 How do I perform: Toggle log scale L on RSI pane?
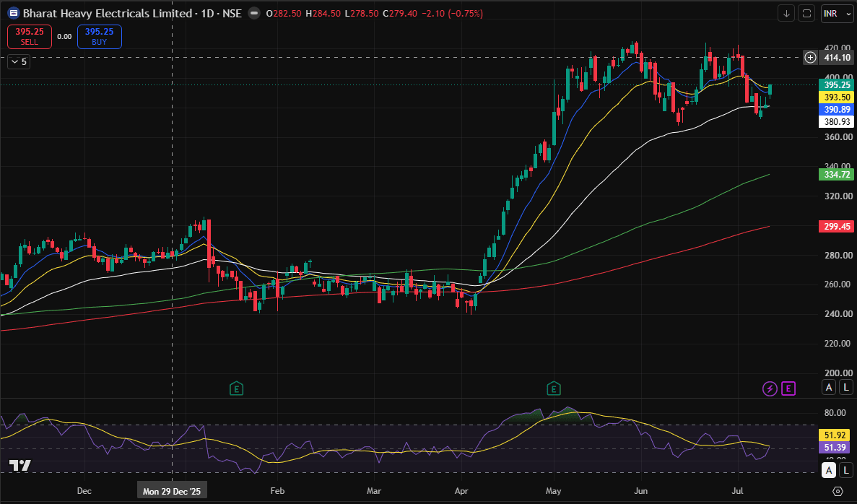845,470
